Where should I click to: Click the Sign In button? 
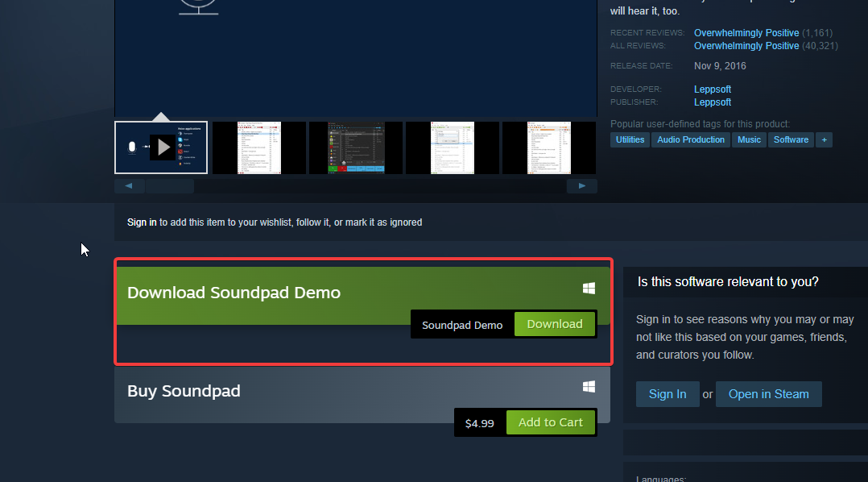point(668,394)
